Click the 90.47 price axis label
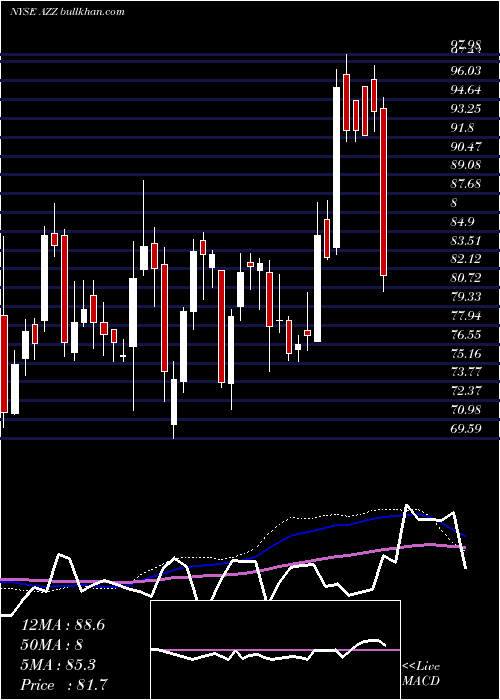Screen dimensions: 500x700 coord(466,146)
